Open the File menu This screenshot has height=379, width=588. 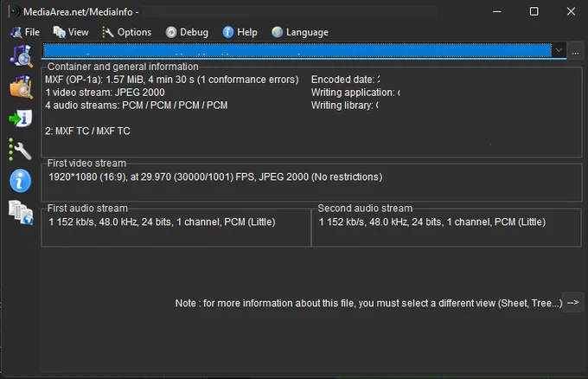pos(25,32)
